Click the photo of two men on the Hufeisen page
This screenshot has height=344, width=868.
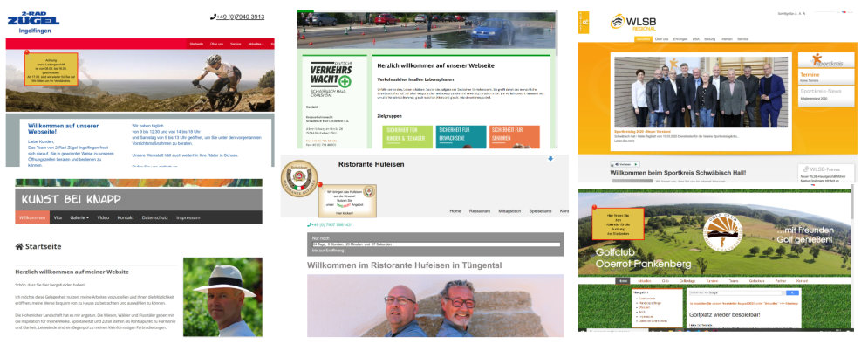(x=435, y=306)
